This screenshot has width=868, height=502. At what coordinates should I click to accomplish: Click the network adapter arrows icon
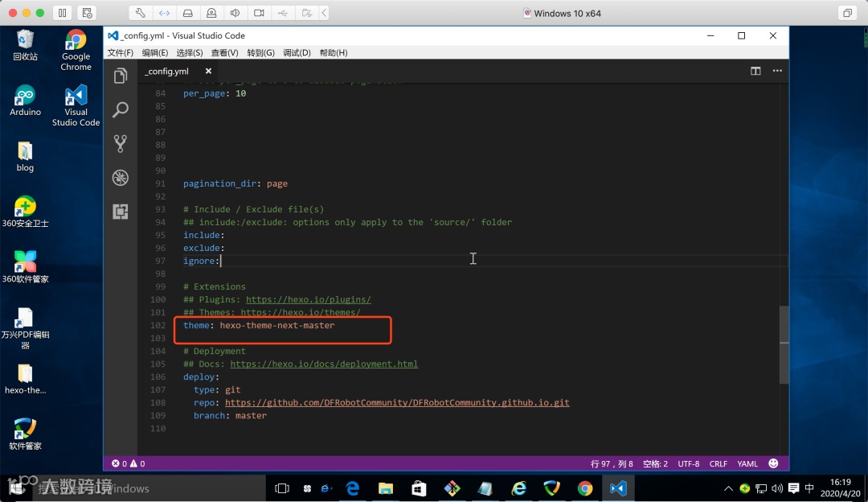165,13
